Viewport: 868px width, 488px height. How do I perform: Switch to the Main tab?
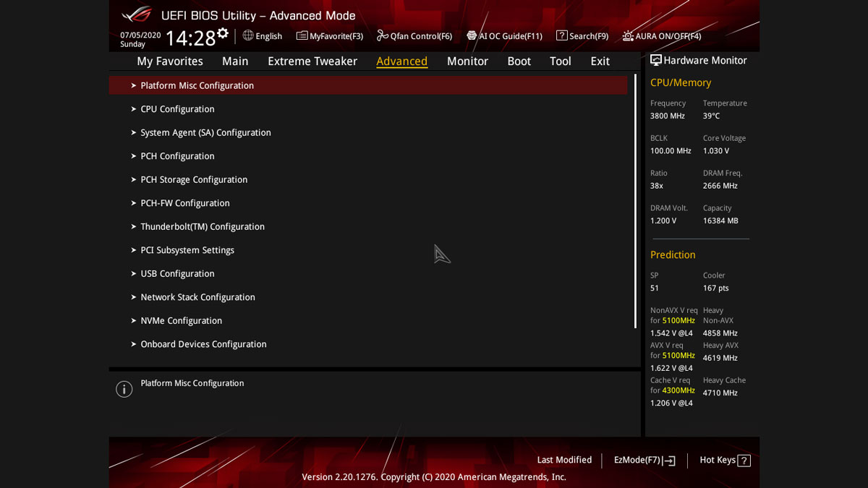point(235,61)
